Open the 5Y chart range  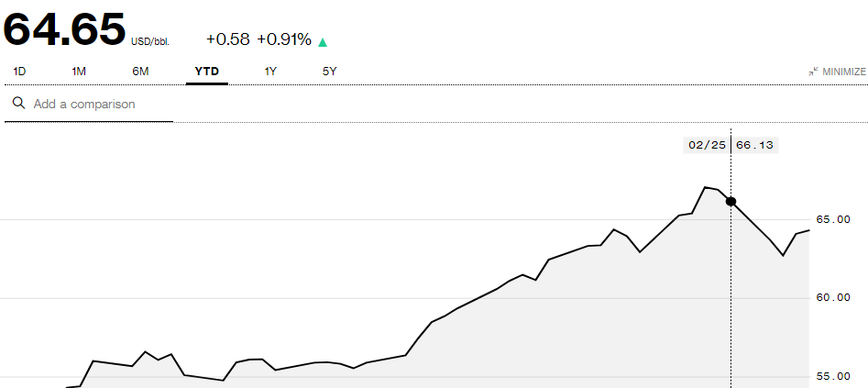click(330, 71)
